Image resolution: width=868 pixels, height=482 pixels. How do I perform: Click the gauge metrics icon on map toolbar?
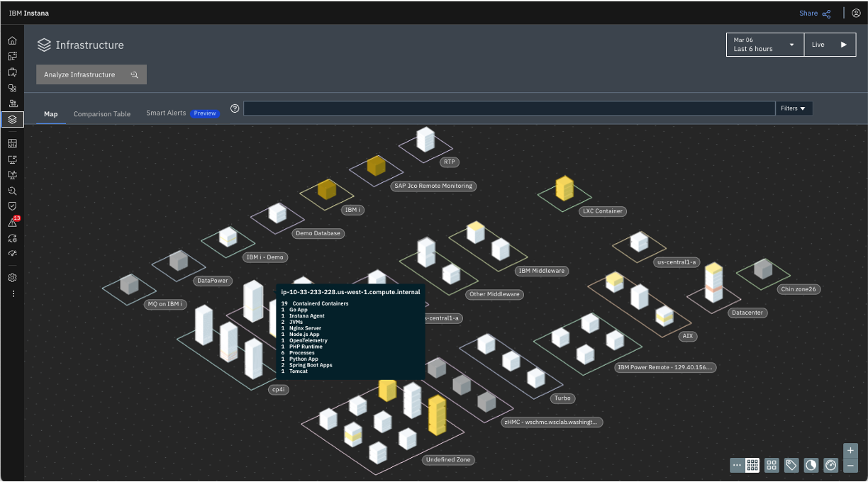[x=831, y=465]
